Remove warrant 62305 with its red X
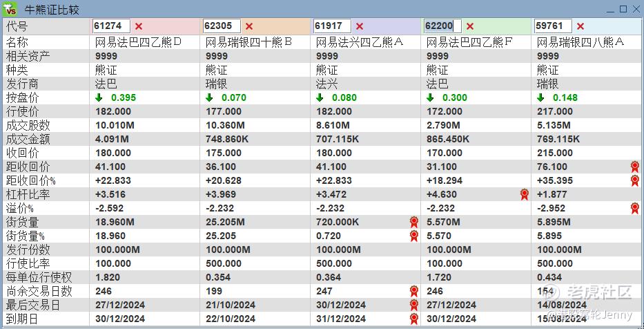 (249, 26)
